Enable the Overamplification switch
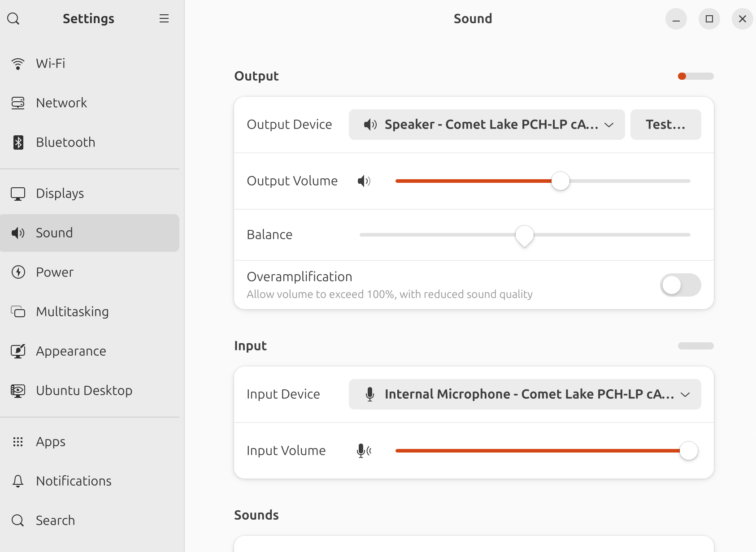The height and width of the screenshot is (552, 756). [x=680, y=285]
